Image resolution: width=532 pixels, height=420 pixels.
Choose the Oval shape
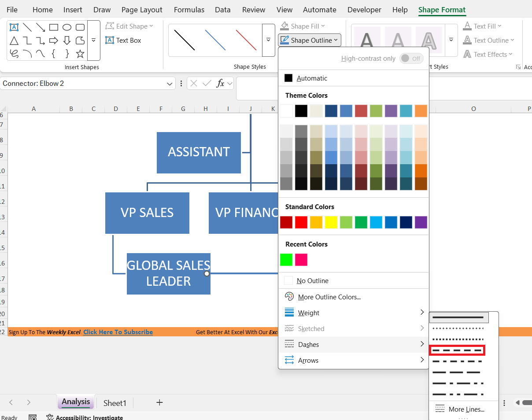[67, 27]
